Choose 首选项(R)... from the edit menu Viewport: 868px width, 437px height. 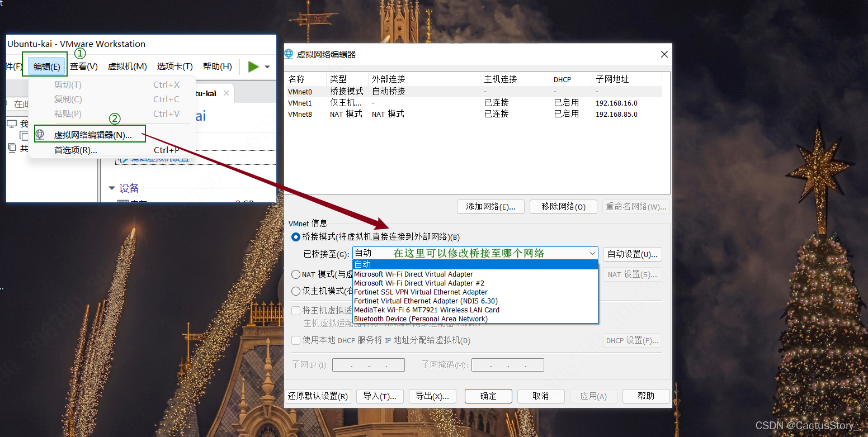click(112, 150)
